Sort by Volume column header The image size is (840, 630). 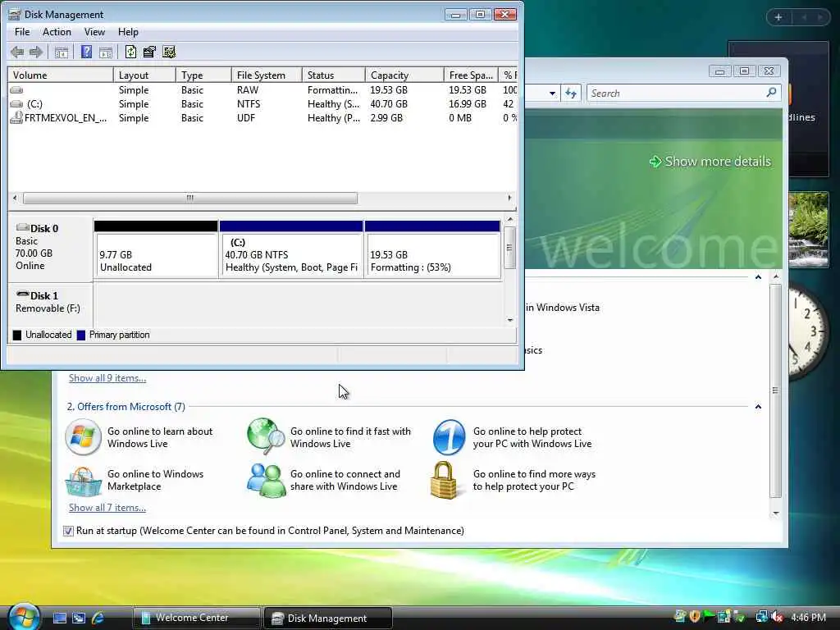pyautogui.click(x=61, y=75)
